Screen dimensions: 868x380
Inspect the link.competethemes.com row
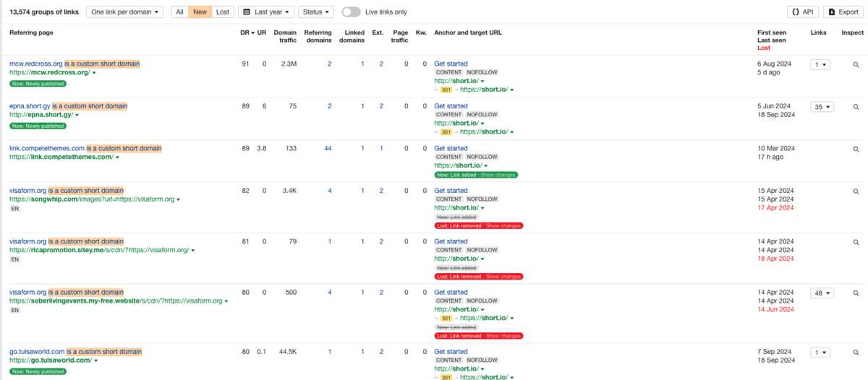856,149
